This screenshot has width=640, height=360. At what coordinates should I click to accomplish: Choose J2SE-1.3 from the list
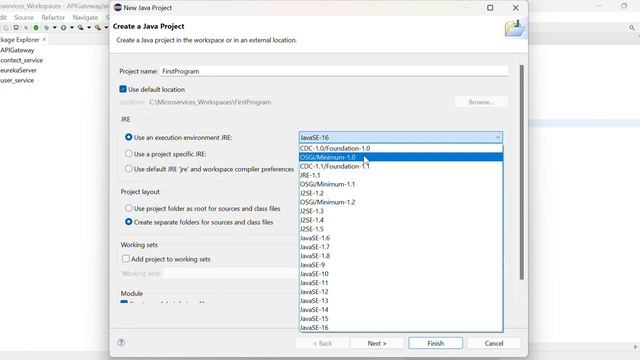pos(401,211)
